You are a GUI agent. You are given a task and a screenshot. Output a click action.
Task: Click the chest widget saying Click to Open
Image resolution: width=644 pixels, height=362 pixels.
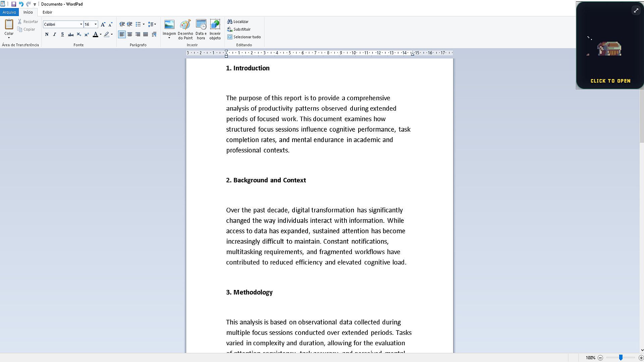pos(609,49)
